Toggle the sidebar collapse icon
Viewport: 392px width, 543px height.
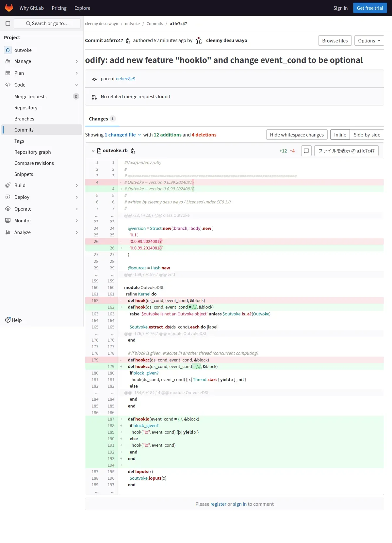point(8,24)
